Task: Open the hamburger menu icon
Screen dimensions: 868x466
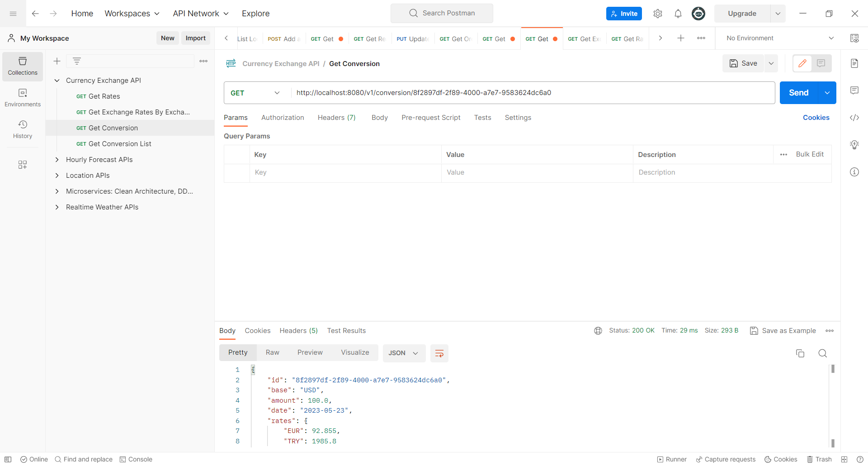Action: pos(13,14)
